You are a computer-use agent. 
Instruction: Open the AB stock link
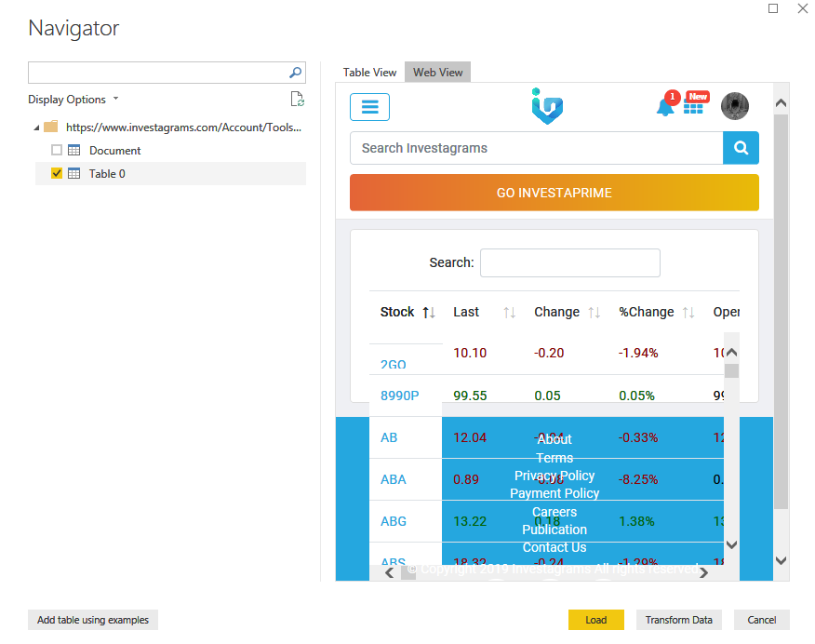389,437
